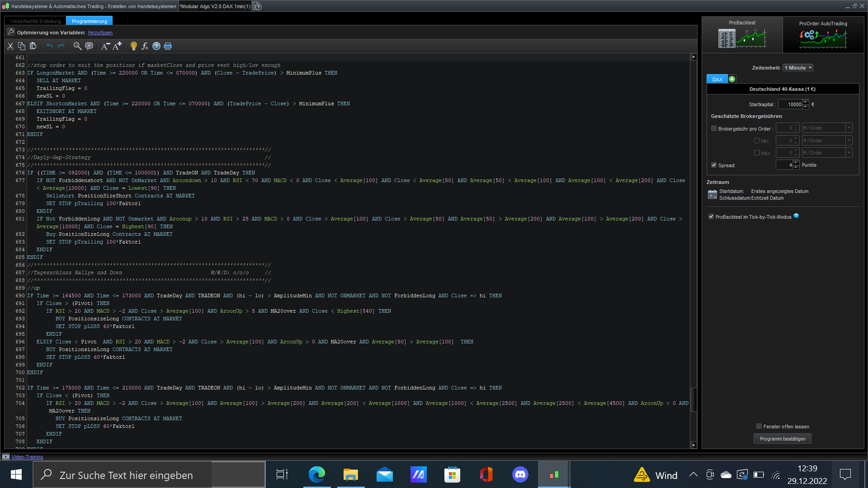Add instrument with green plus next to DAX
Screen dimensions: 868x488
pos(732,79)
